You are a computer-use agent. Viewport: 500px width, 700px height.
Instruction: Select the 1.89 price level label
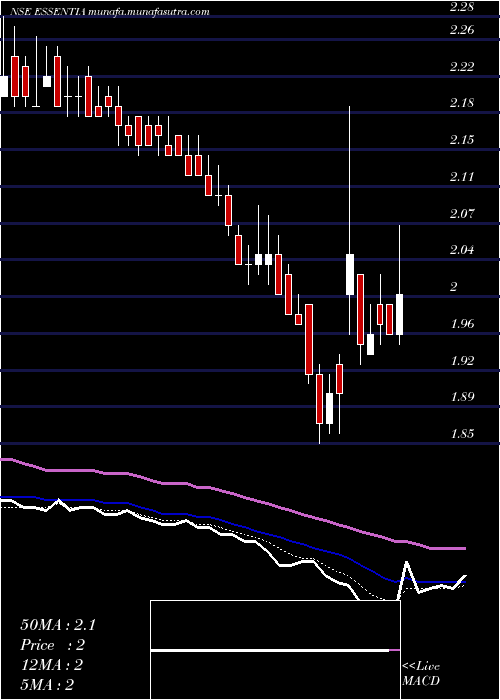pyautogui.click(x=462, y=397)
